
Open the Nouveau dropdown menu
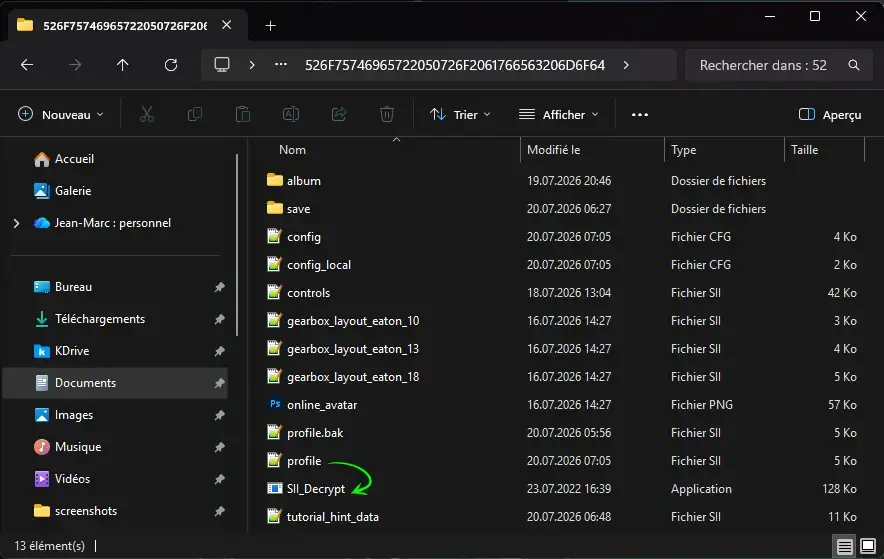[61, 114]
